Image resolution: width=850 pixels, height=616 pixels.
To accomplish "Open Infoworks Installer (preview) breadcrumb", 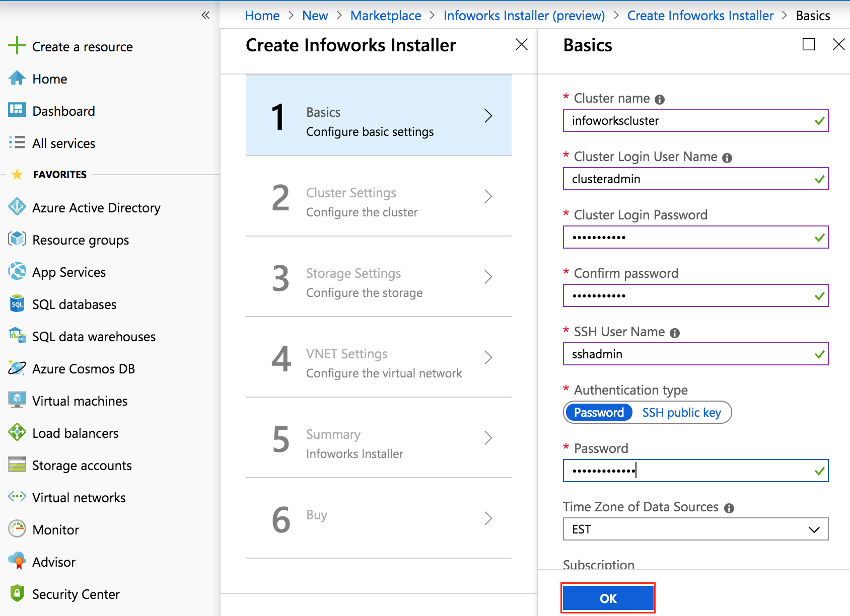I will tap(524, 16).
